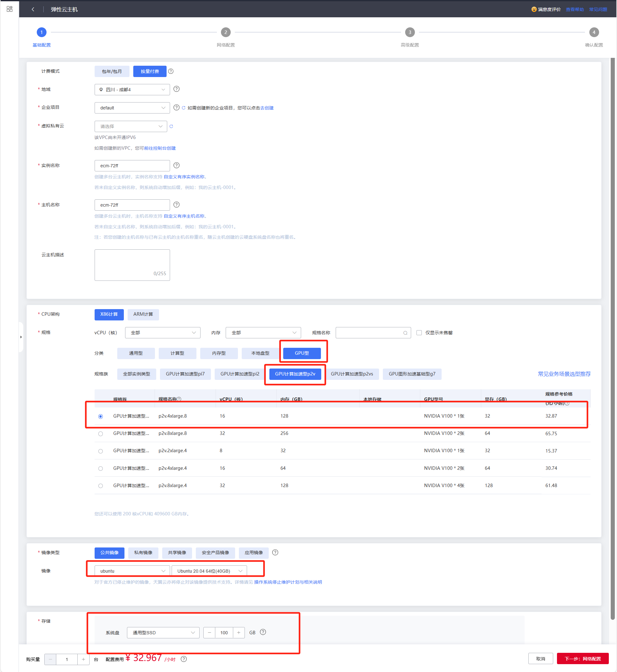Select the p2v.8xlarge.4 radio button
Screen dimensions: 617x672
(x=101, y=486)
